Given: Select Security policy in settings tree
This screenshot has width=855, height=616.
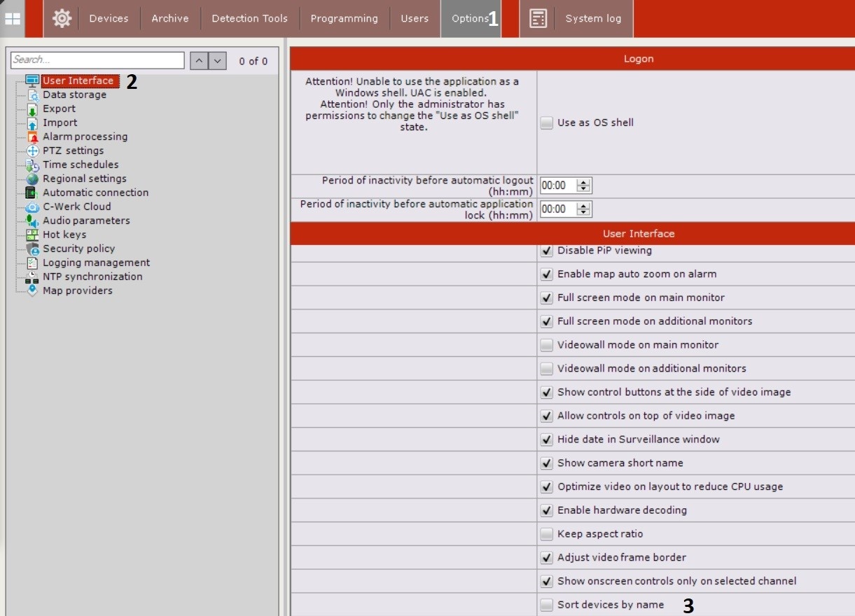Looking at the screenshot, I should [78, 248].
